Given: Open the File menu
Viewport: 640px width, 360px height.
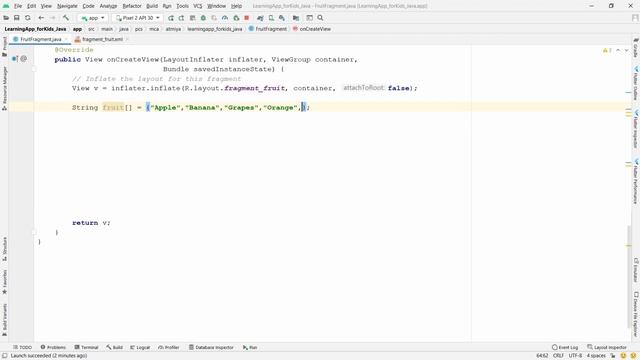Looking at the screenshot, I should (18, 6).
